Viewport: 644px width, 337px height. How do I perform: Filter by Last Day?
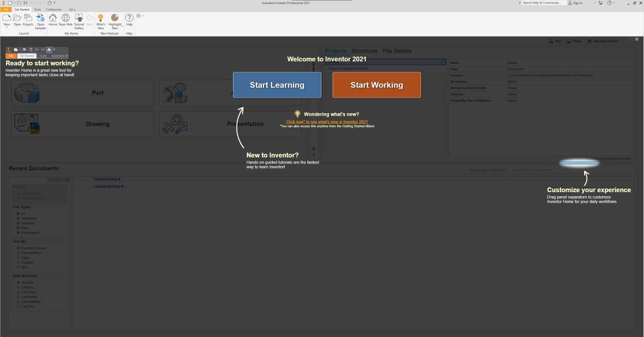click(x=18, y=287)
